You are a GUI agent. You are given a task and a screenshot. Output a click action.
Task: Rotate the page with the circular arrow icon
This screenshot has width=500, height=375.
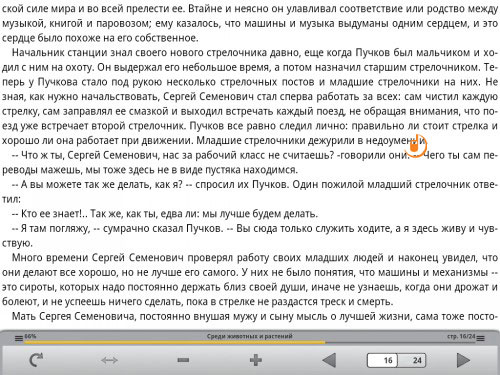tap(36, 360)
